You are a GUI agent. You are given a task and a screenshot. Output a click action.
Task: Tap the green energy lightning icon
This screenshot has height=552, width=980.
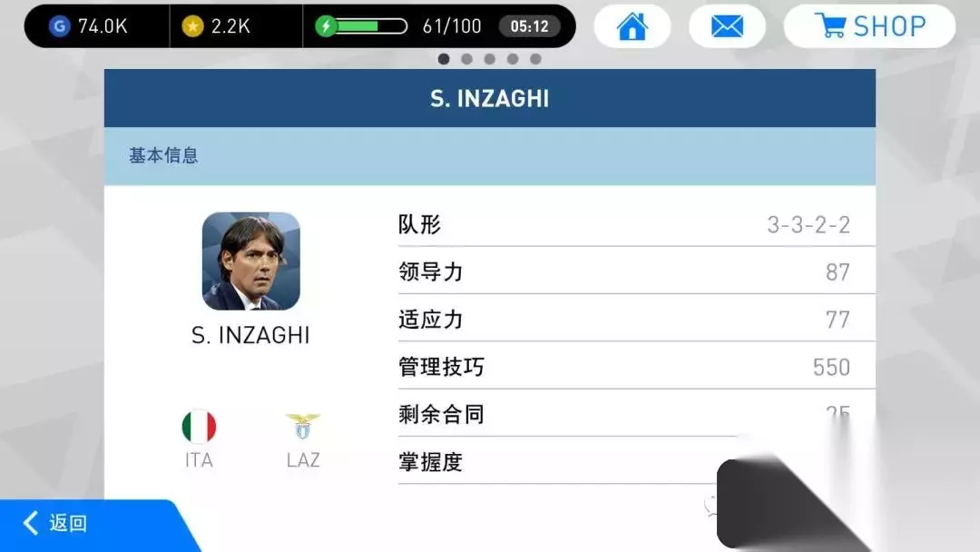[326, 26]
